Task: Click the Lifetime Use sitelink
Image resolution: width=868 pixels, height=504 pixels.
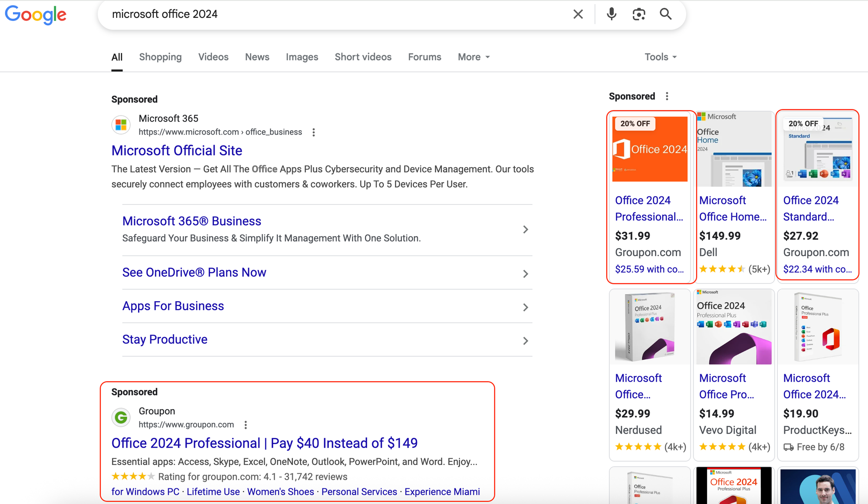Action: (x=213, y=492)
